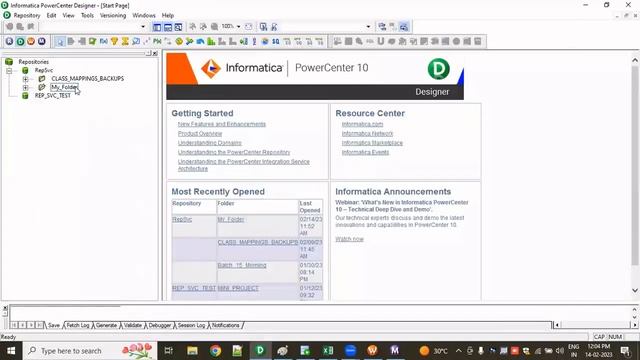The height and width of the screenshot is (360, 640).
Task: Select the yellow funnel Filter transformation icon
Action: (x=114, y=41)
